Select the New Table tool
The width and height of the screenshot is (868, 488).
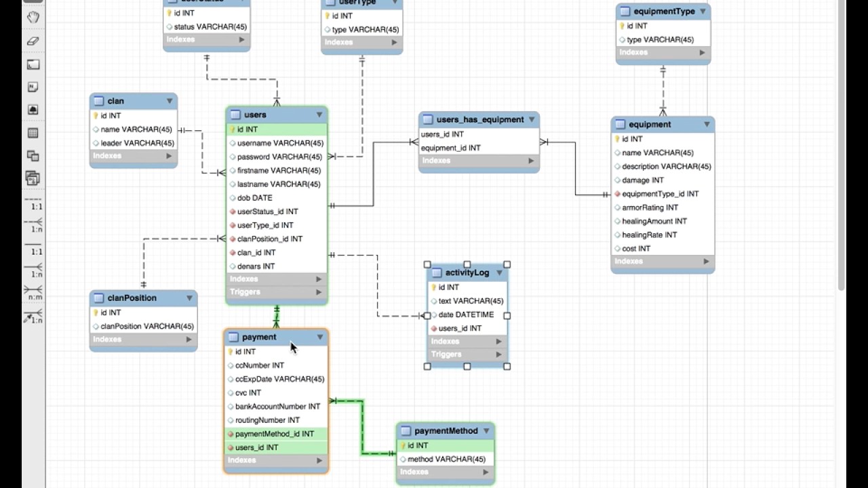[33, 133]
